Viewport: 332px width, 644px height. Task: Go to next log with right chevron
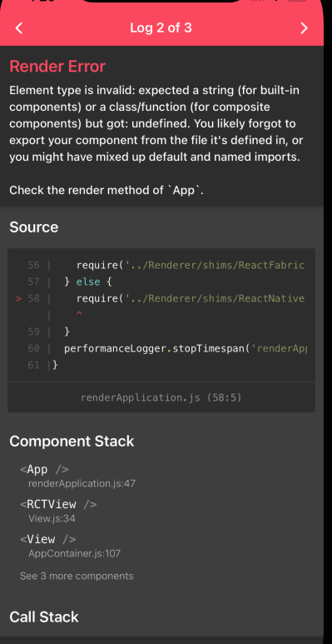click(x=304, y=28)
